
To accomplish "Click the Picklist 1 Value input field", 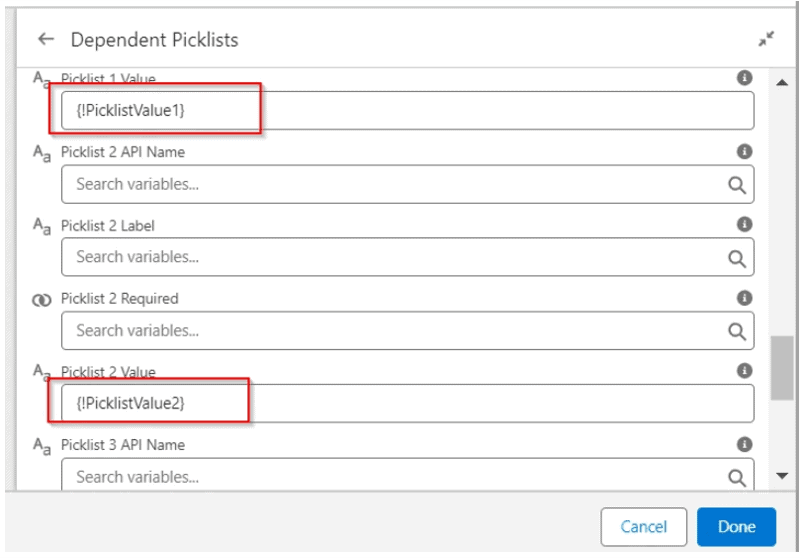I will [x=400, y=111].
